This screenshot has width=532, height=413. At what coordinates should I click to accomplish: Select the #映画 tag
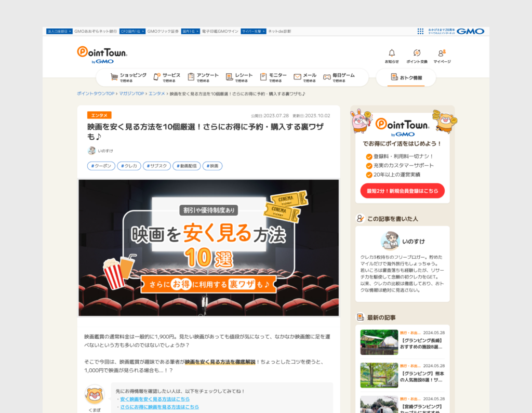[x=212, y=166]
